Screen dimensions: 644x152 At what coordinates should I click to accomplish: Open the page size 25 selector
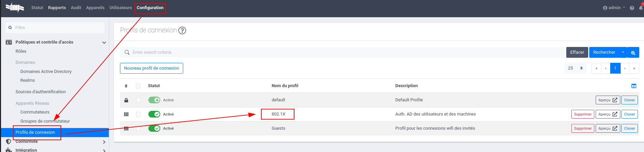click(x=575, y=68)
